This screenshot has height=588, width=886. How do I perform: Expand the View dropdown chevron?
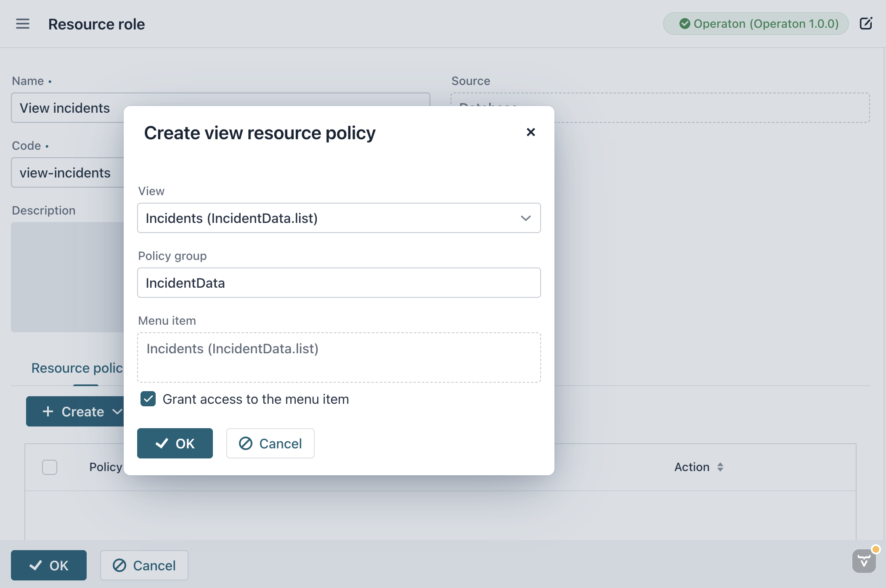point(525,218)
